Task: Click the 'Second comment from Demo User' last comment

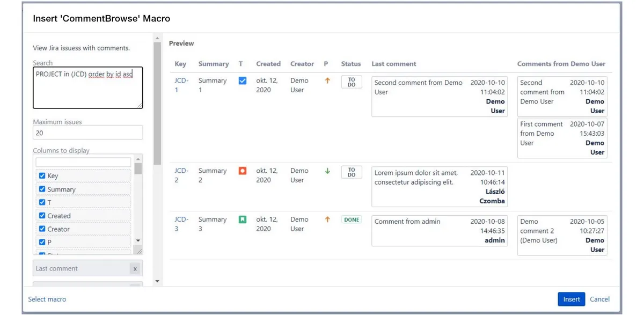Action: 440,97
